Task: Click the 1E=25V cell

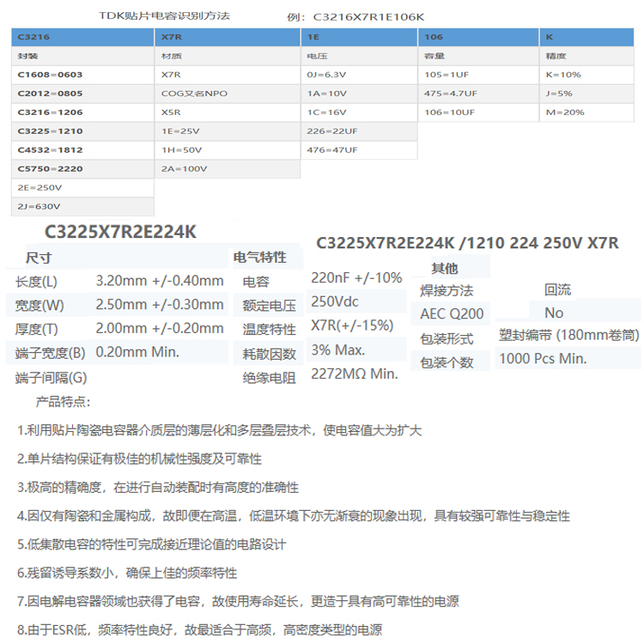Action: 228,131
